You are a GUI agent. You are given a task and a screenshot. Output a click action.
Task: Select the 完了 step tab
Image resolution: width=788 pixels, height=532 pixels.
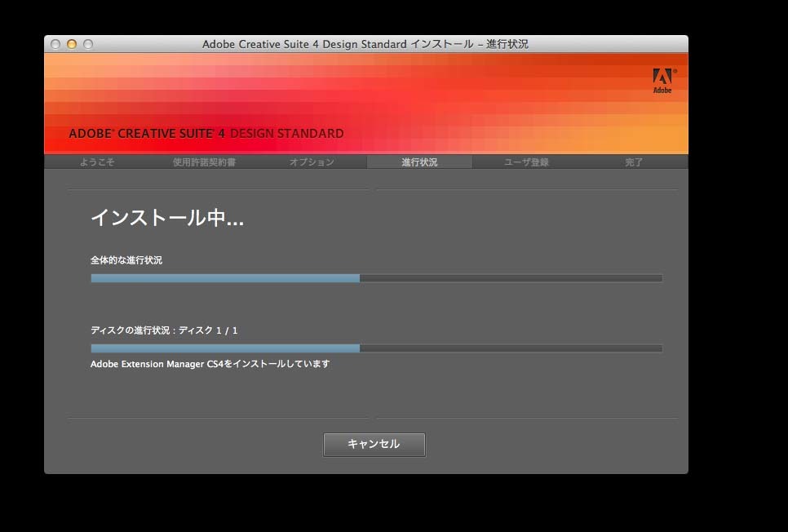634,162
